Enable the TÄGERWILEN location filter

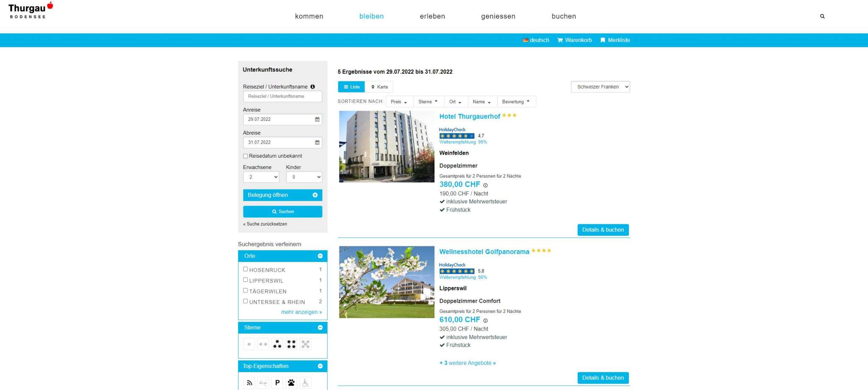coord(245,290)
